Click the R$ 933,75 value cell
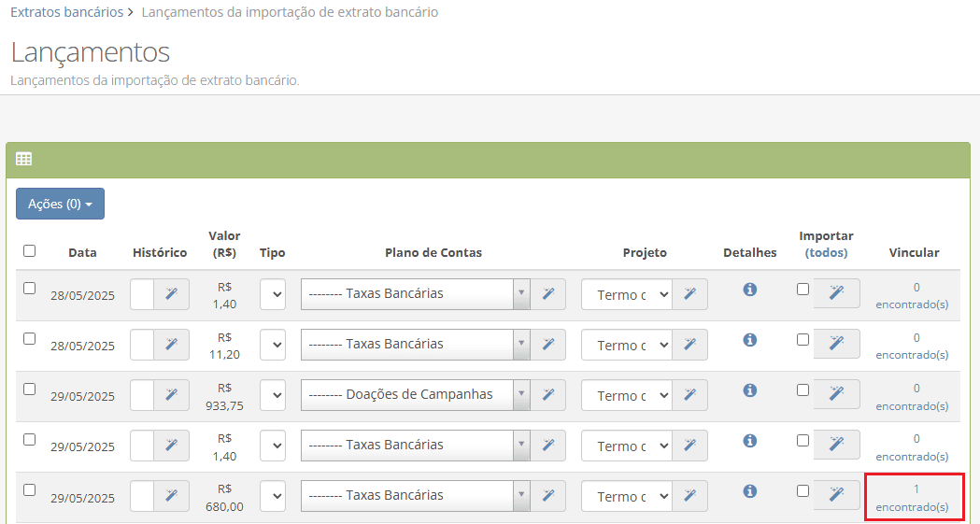Viewport: 980px width, 524px height. 224,397
